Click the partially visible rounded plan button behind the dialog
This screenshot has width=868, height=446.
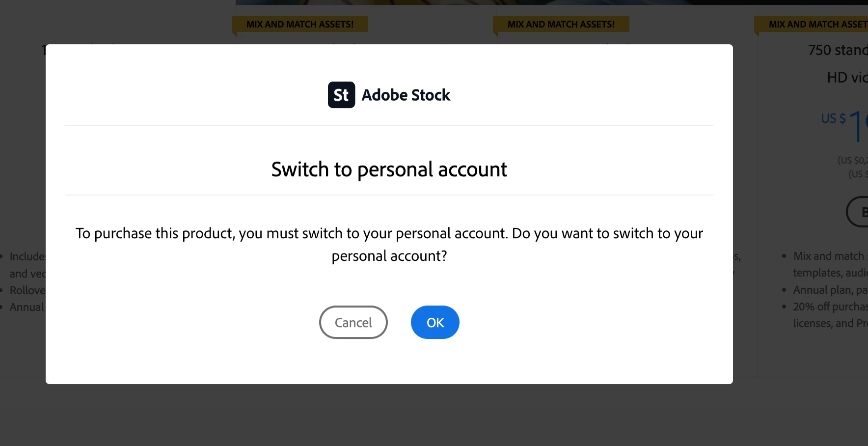[x=857, y=212]
